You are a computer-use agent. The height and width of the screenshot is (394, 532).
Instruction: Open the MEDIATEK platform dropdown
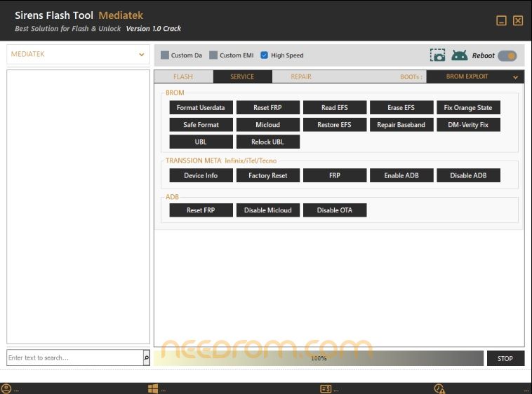pos(78,54)
